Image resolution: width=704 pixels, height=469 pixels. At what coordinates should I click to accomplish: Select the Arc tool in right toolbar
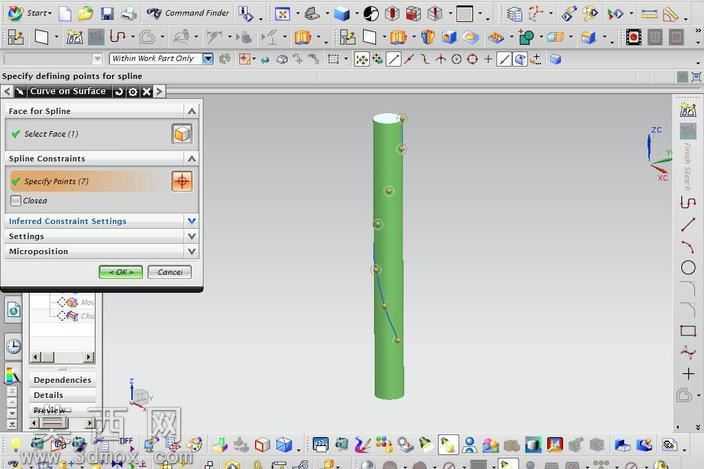688,246
